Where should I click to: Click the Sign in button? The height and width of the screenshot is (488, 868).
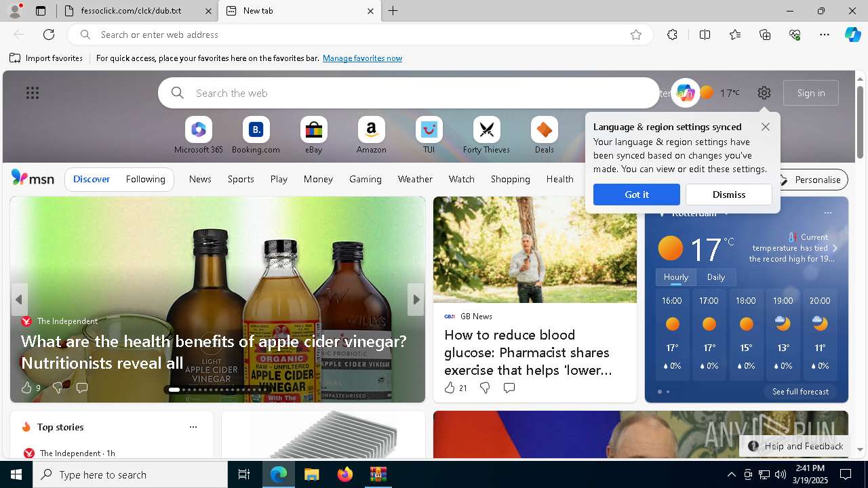811,93
